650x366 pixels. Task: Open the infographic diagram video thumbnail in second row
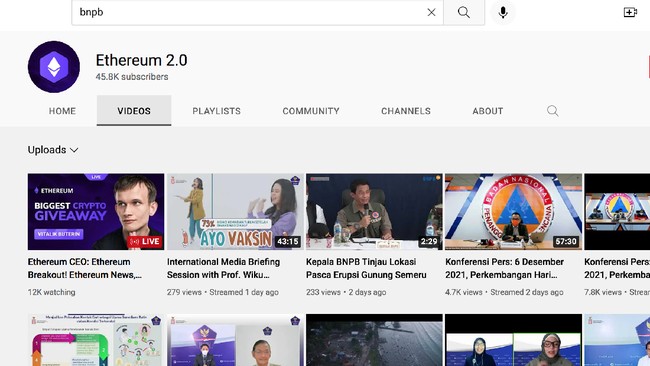click(x=96, y=340)
